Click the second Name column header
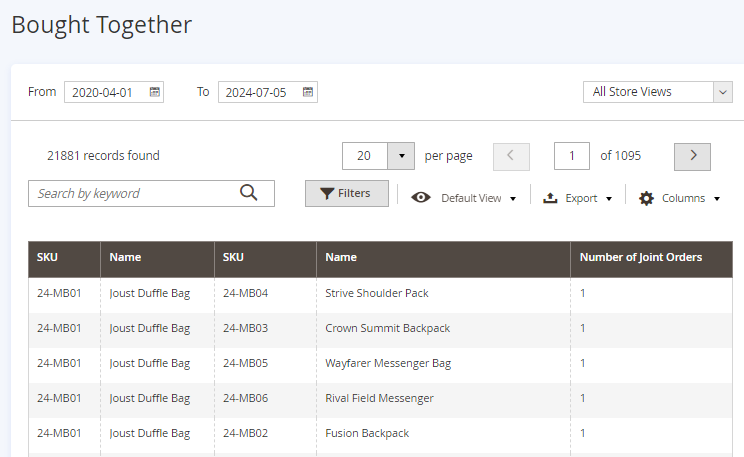 [x=443, y=259]
